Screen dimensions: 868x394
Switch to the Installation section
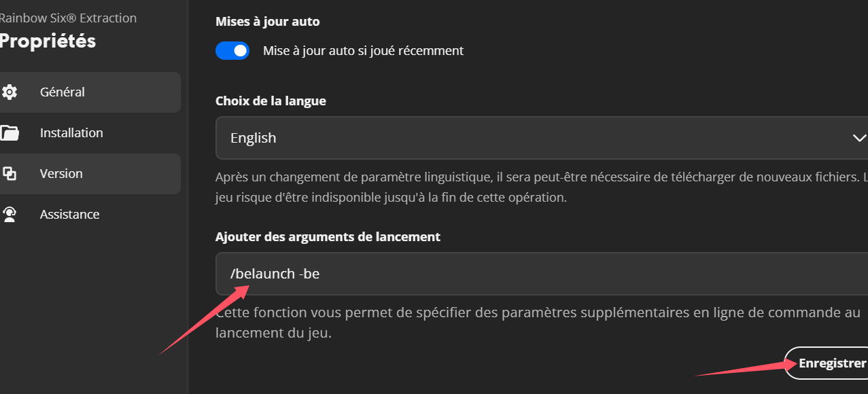90,132
